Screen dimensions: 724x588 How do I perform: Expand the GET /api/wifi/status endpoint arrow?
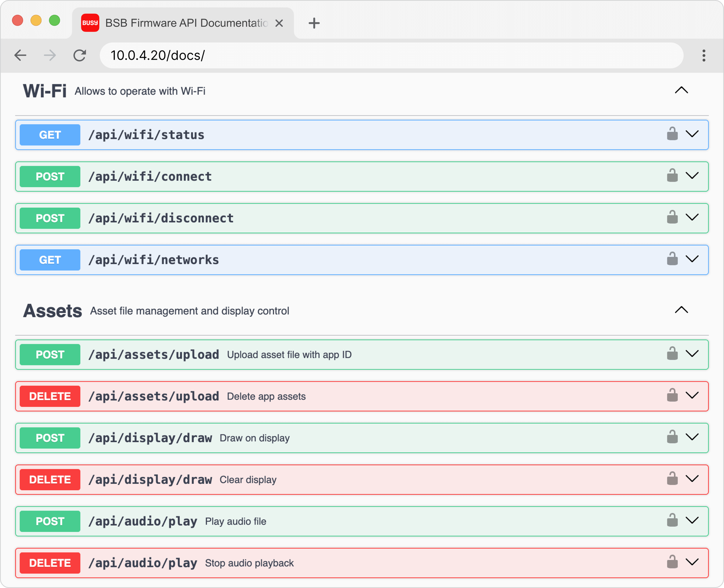[692, 134]
